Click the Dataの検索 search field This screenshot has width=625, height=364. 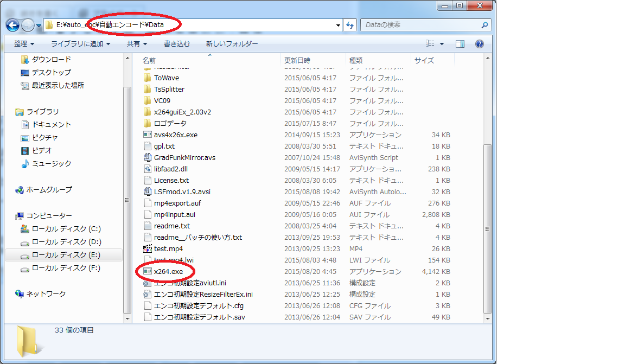click(420, 25)
